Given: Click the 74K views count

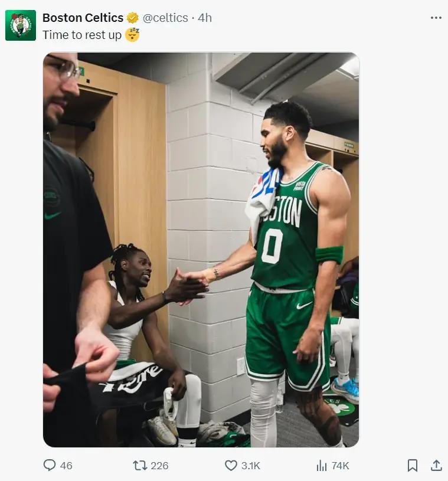Looking at the screenshot, I should click(341, 466).
